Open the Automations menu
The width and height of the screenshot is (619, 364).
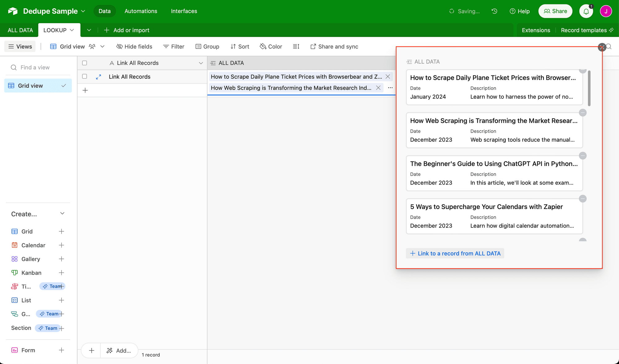[x=141, y=11]
